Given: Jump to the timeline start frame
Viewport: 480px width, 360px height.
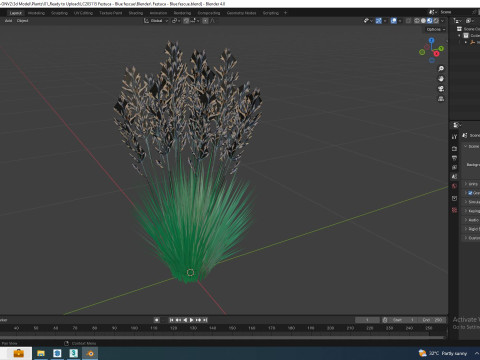Looking at the screenshot, I should (171, 320).
